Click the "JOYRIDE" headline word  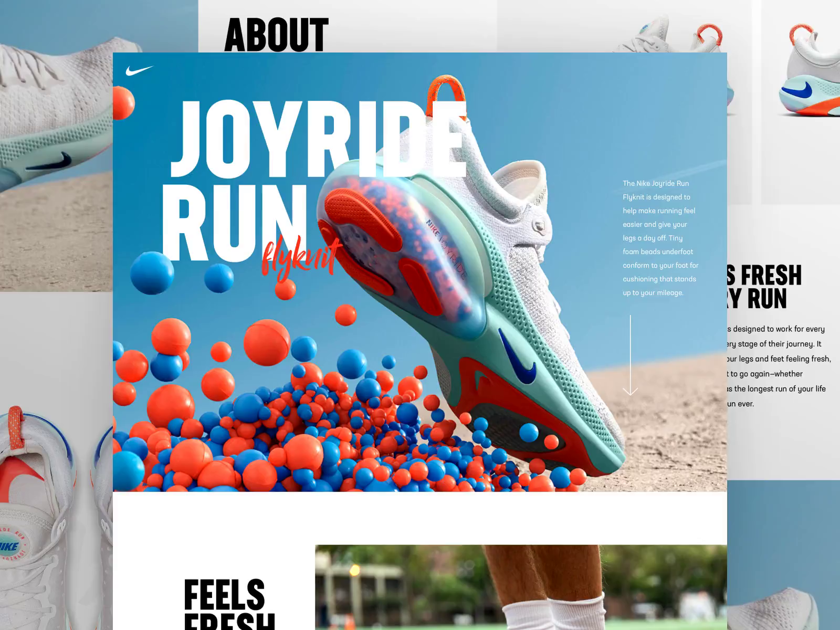[x=319, y=139]
